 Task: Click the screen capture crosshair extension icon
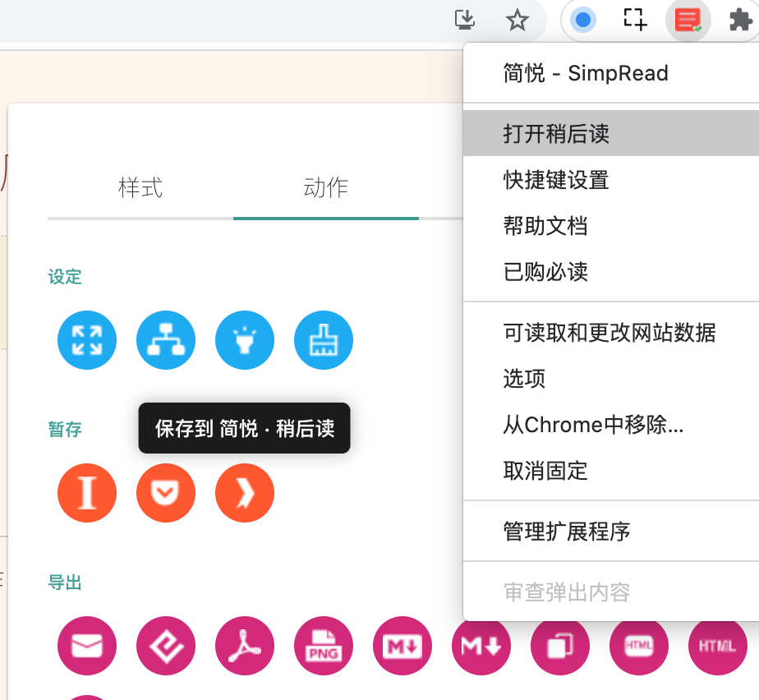click(635, 20)
